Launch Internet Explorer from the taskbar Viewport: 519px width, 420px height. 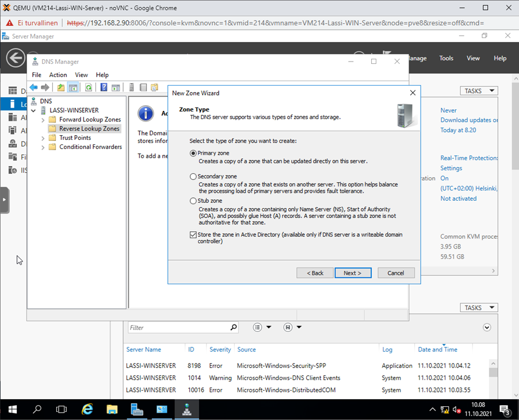tap(87, 410)
